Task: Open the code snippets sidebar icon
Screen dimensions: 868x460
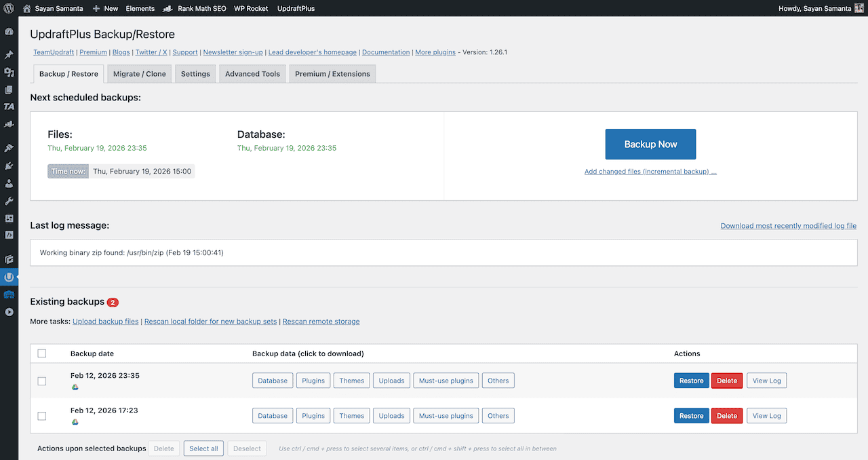Action: click(x=9, y=235)
